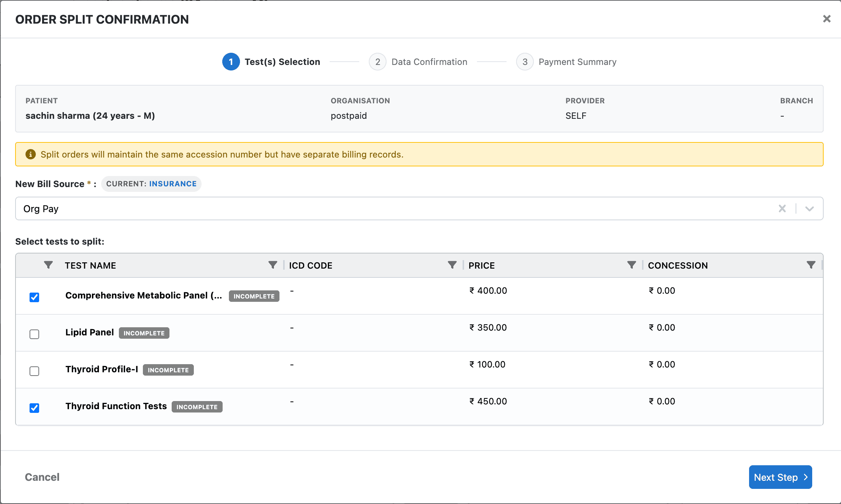Open the ICD Code column filter
This screenshot has height=504, width=841.
(x=452, y=265)
